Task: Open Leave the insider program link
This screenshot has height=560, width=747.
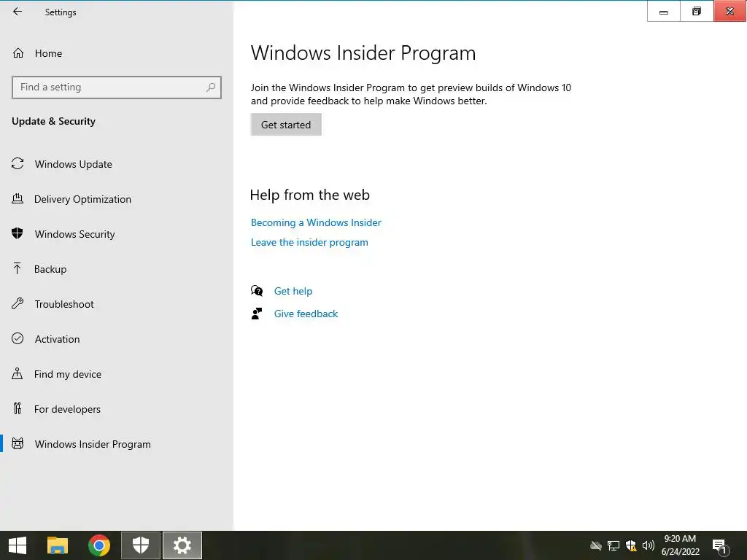Action: (x=309, y=242)
